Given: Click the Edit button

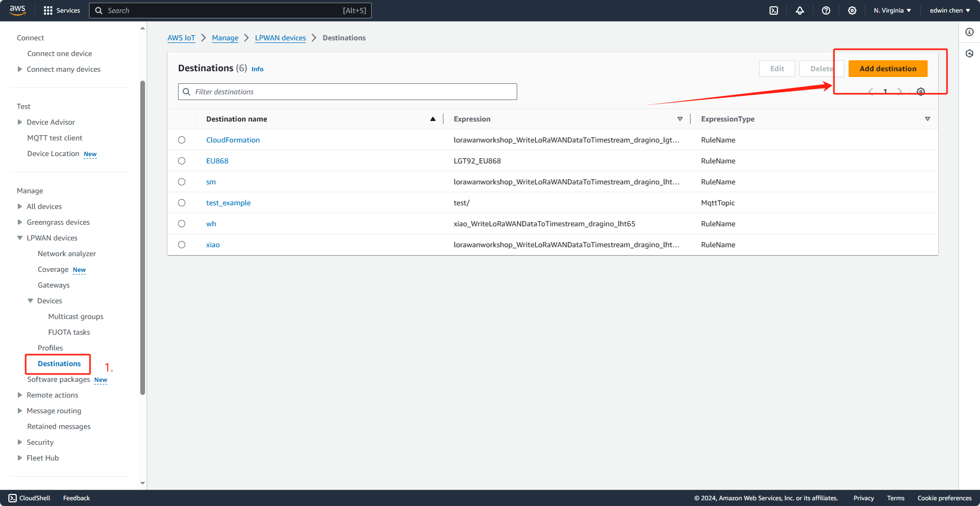Looking at the screenshot, I should tap(777, 69).
